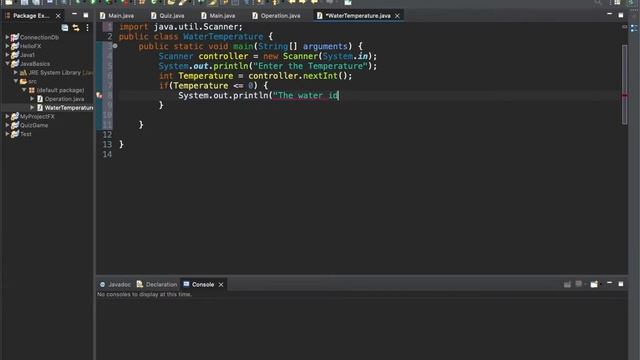Image resolution: width=640 pixels, height=360 pixels.
Task: Click the src folder icon
Action: click(23, 81)
